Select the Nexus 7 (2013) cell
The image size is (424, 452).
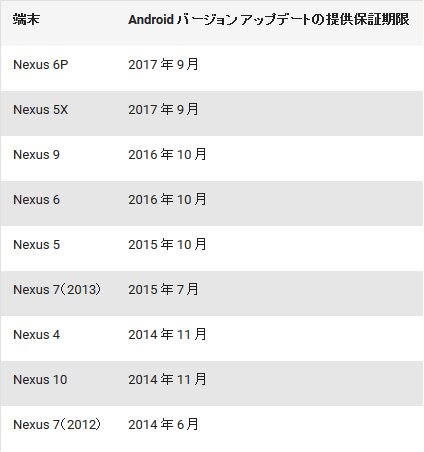click(x=57, y=290)
